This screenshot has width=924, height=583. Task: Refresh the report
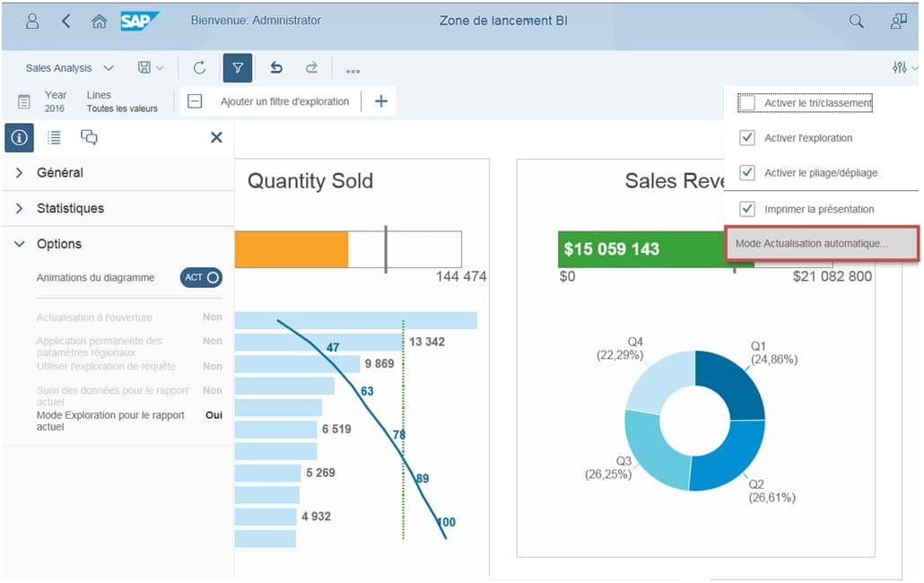(199, 68)
